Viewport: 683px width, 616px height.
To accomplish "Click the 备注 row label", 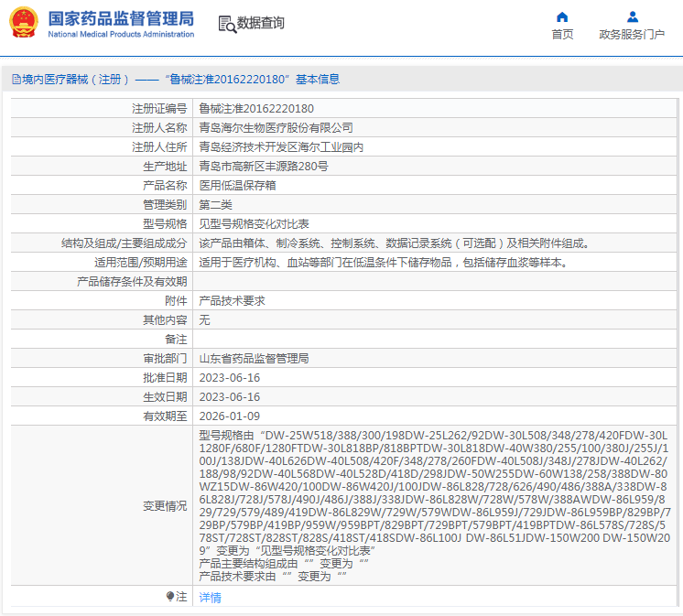I will click(176, 340).
